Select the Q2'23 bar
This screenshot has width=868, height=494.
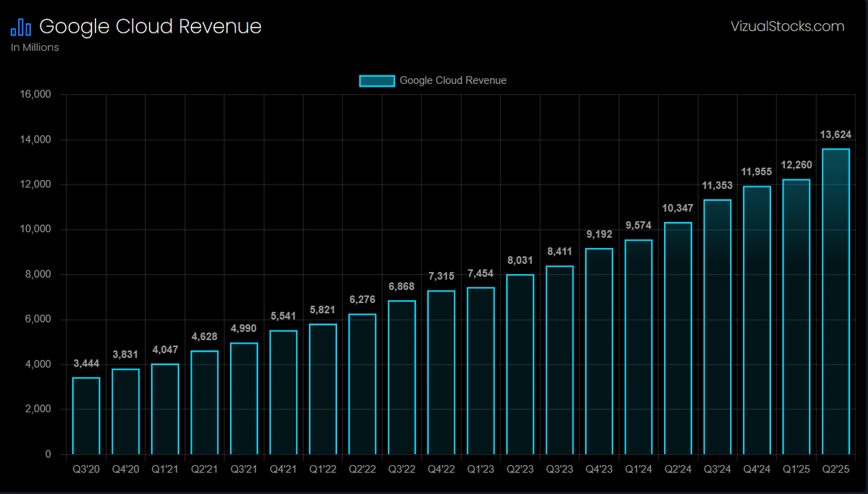tap(520, 365)
